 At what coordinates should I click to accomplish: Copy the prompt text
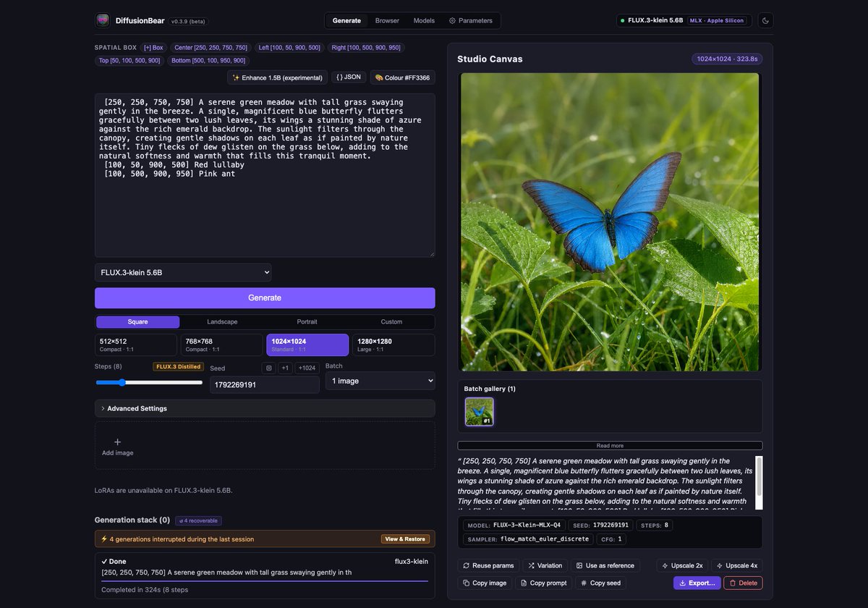tap(543, 583)
